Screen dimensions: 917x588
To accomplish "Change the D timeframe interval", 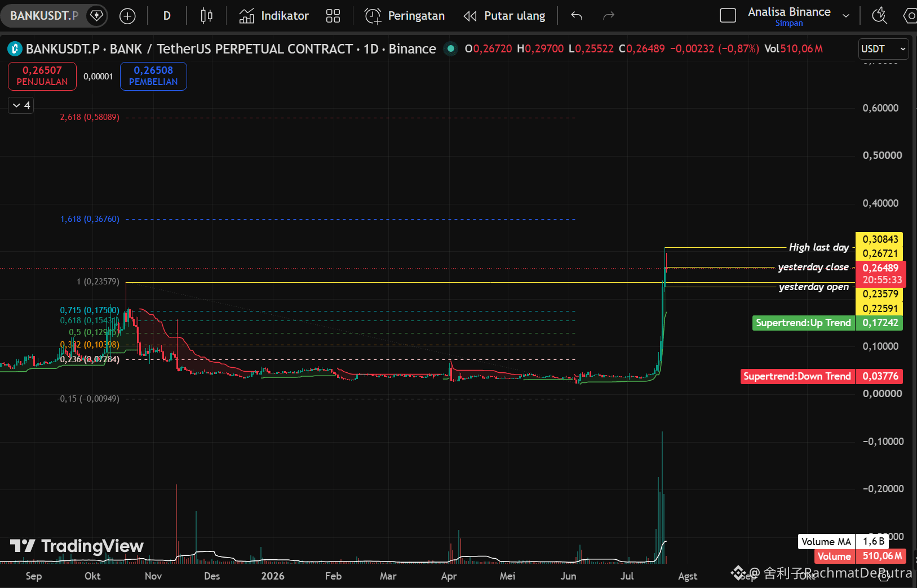I will pyautogui.click(x=167, y=16).
